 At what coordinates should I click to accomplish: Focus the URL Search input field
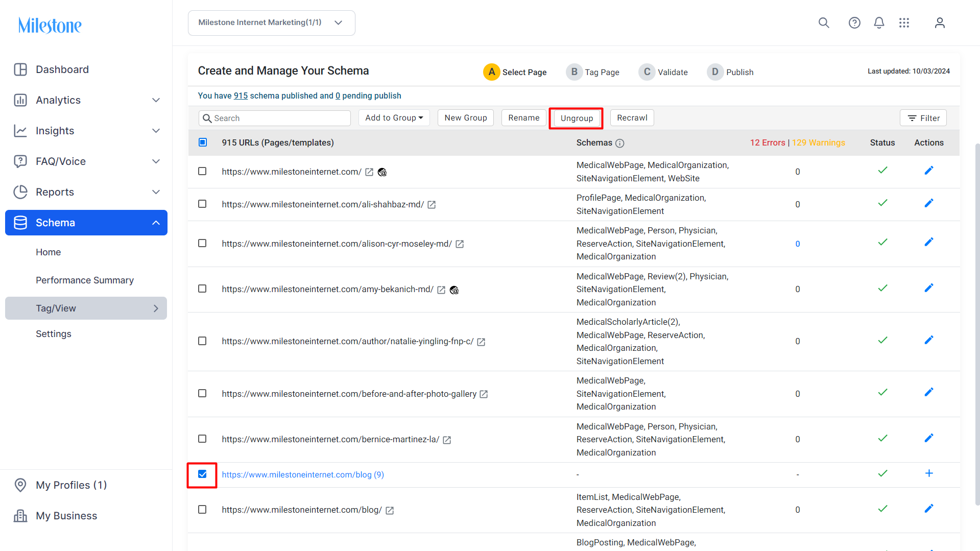click(275, 118)
